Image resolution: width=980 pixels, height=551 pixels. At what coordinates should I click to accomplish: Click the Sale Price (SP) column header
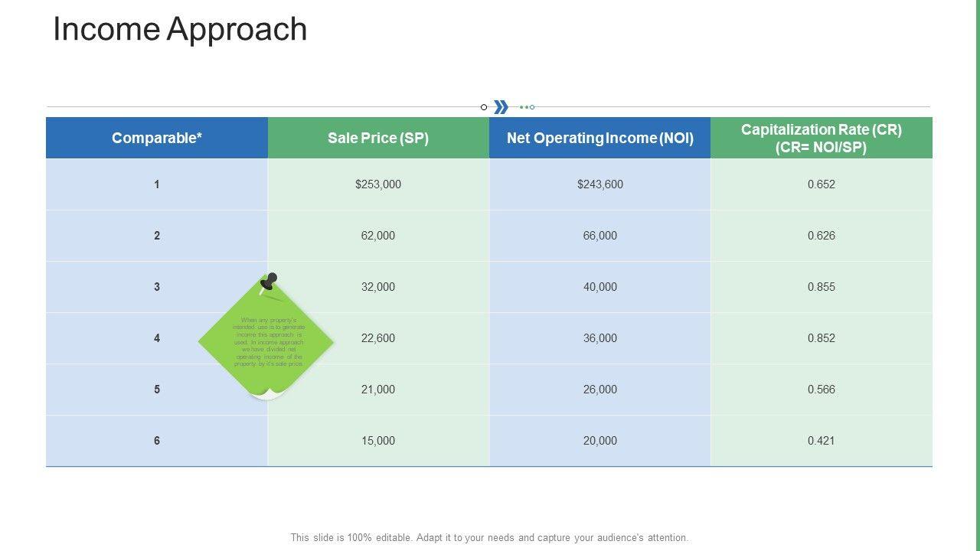tap(378, 138)
